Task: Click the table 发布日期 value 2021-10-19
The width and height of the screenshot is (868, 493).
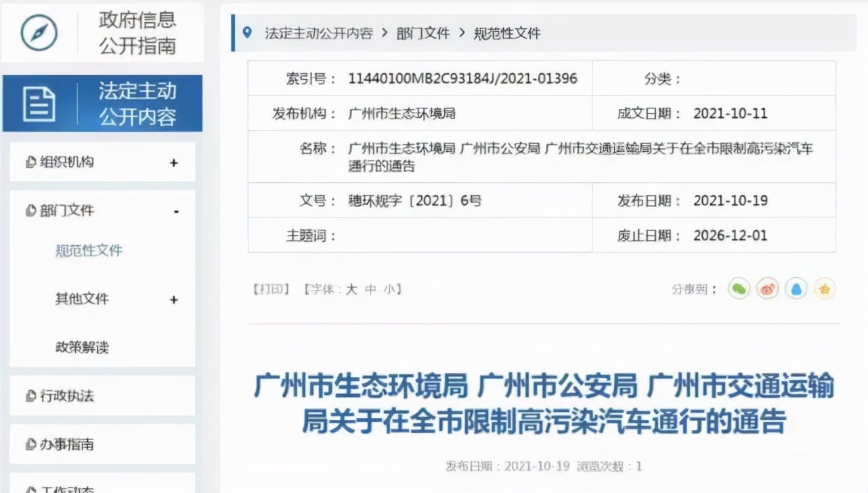Action: tap(731, 200)
